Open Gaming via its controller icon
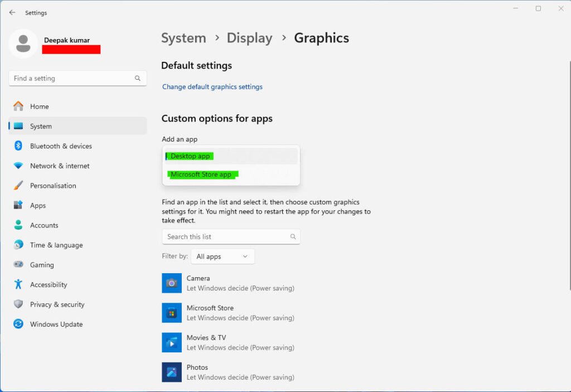The image size is (571, 392). click(x=18, y=265)
